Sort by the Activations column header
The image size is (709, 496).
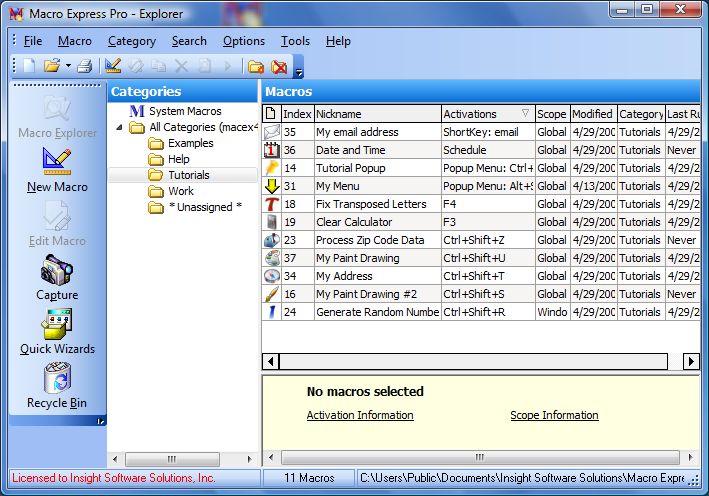click(487, 114)
